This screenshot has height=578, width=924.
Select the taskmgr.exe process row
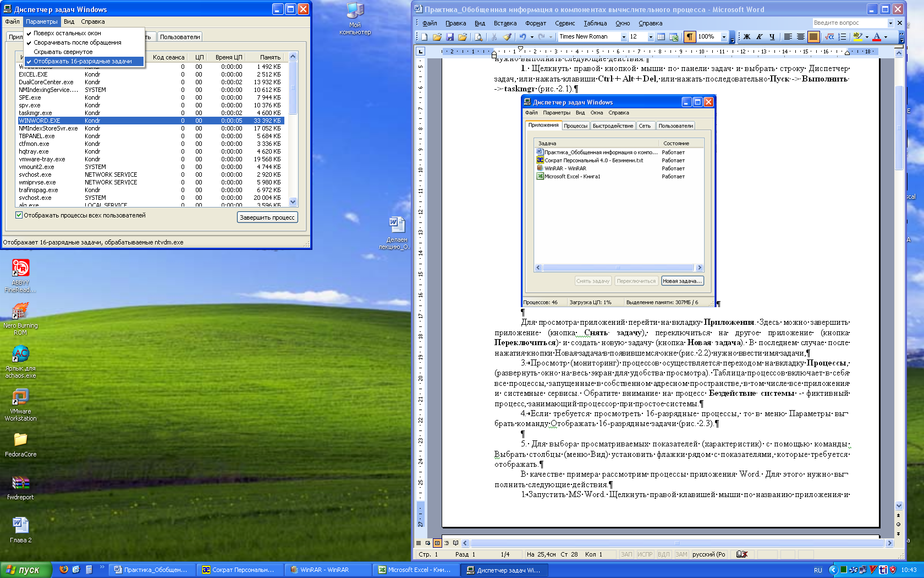click(x=151, y=113)
